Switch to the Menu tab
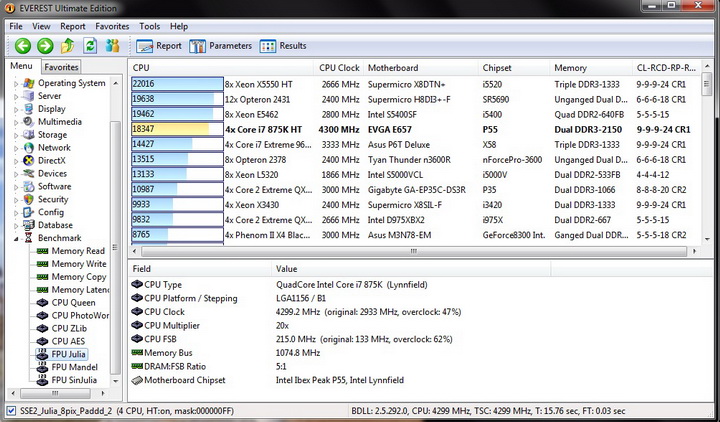This screenshot has width=720, height=422. click(x=22, y=66)
